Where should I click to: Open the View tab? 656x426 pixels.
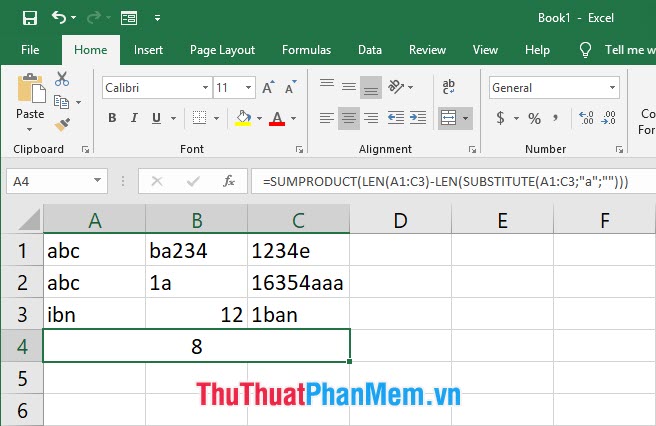(485, 50)
